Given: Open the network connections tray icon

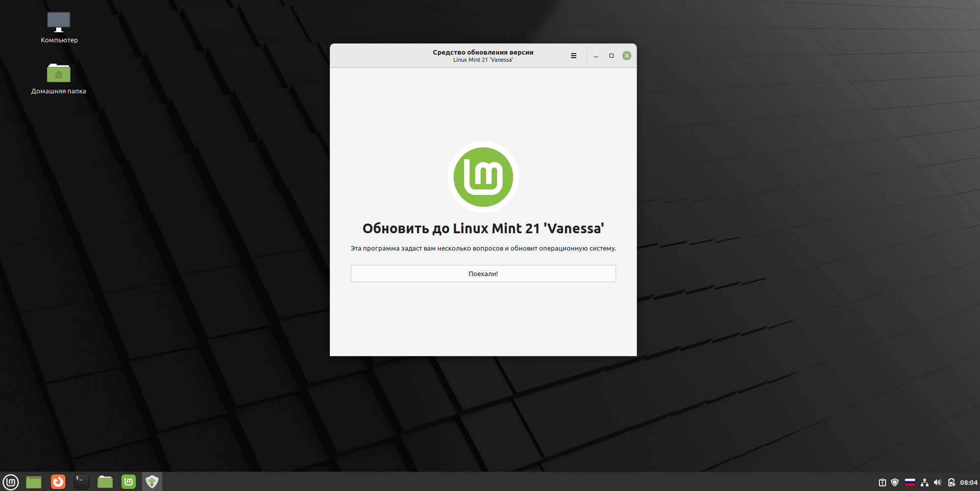Looking at the screenshot, I should click(x=925, y=482).
